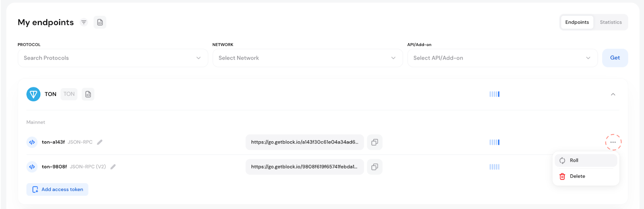Choose Delete from the context menu
The height and width of the screenshot is (209, 644).
pyautogui.click(x=586, y=176)
